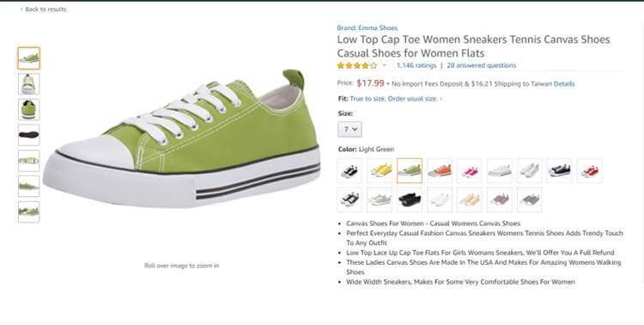Viewport: 644px width, 325px height.
Task: Show the rear heel view thumbnail
Action: click(x=28, y=109)
